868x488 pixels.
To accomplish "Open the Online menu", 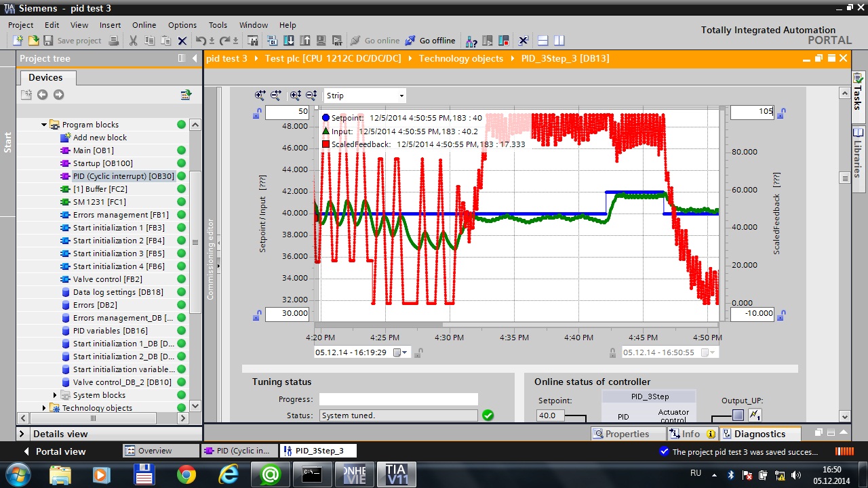I will click(144, 25).
